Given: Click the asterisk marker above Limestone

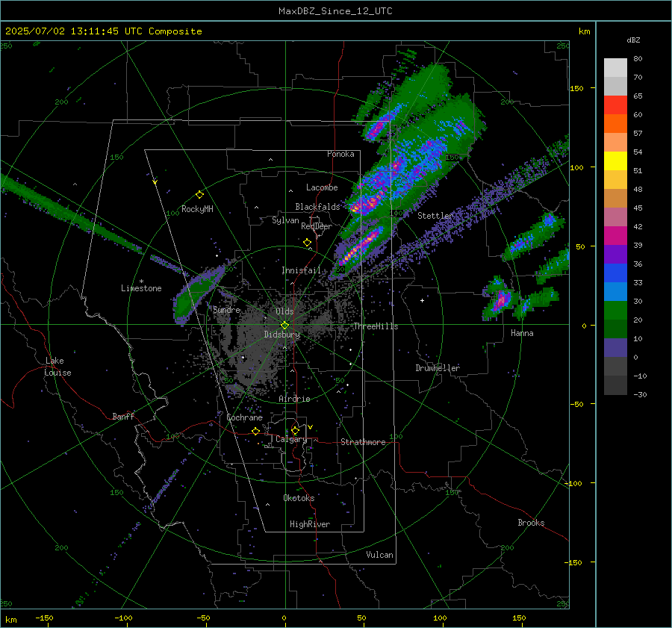Looking at the screenshot, I should pyautogui.click(x=141, y=282).
